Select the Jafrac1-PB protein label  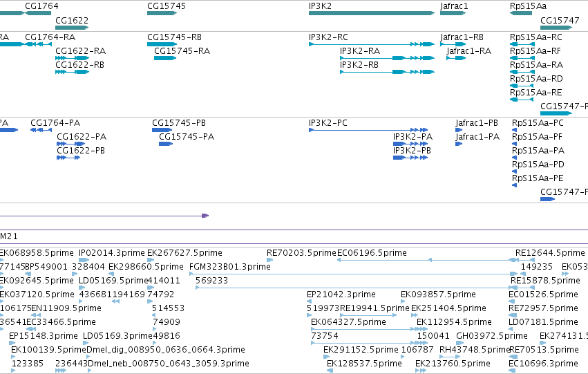tap(477, 123)
